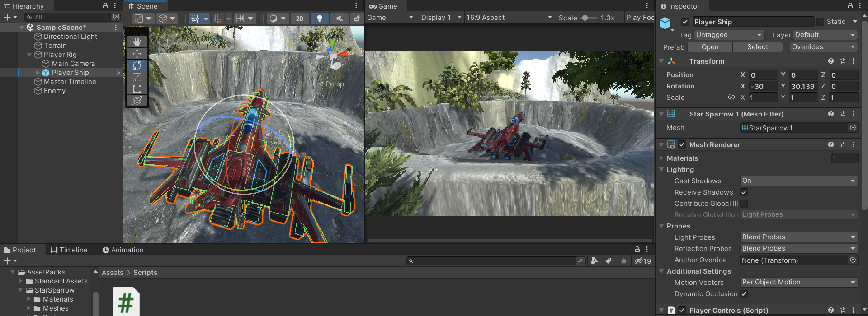Click the Scene effects layers icon

(357, 19)
